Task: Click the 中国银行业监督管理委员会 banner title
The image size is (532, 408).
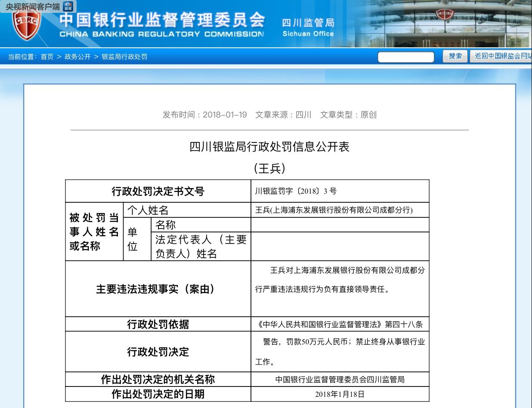Action: [x=162, y=20]
